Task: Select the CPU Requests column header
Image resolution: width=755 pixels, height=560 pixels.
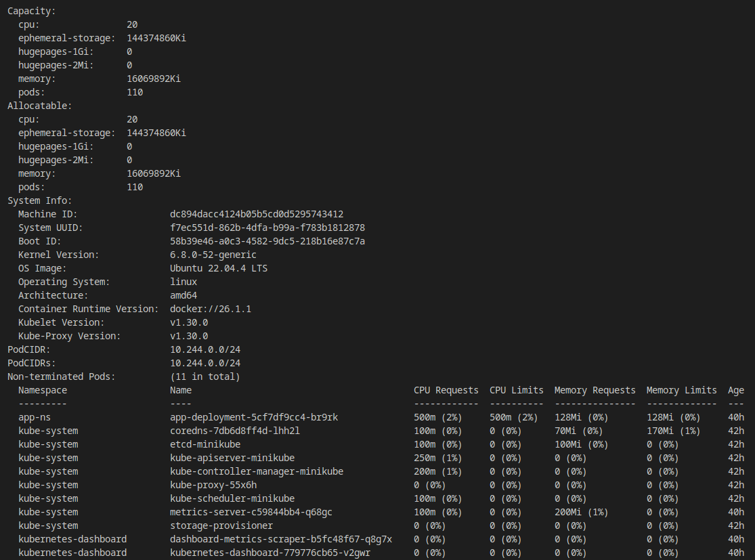Action: tap(446, 390)
